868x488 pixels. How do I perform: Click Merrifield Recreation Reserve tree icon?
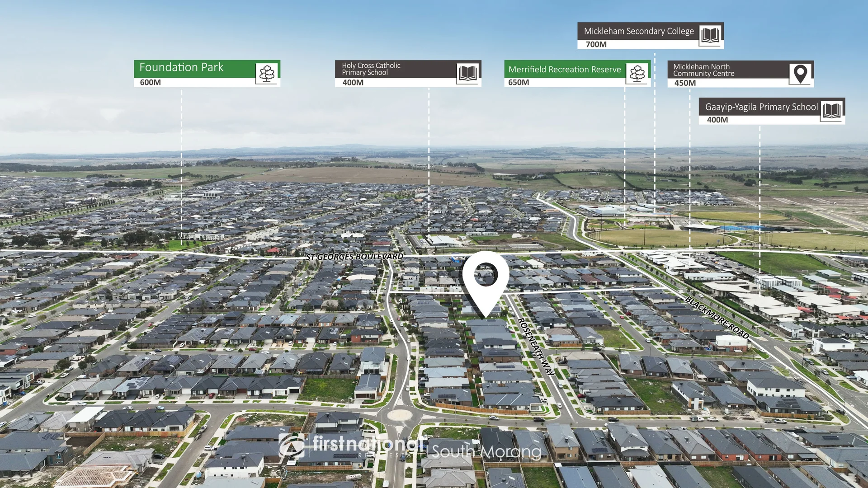pyautogui.click(x=637, y=74)
